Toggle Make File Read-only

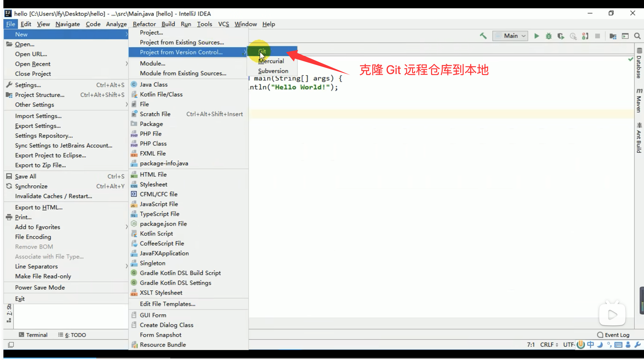point(43,276)
